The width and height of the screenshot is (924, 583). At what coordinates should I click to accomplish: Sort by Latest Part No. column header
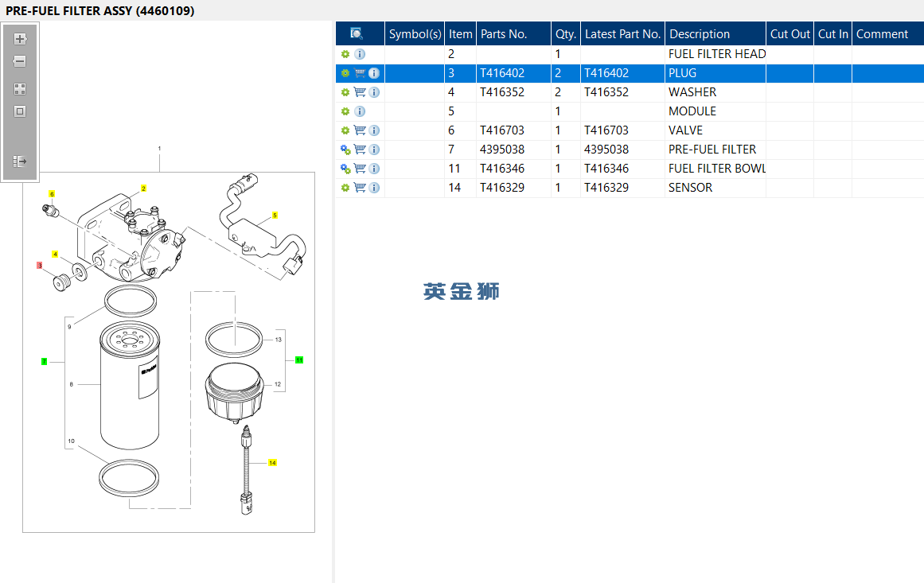click(623, 33)
